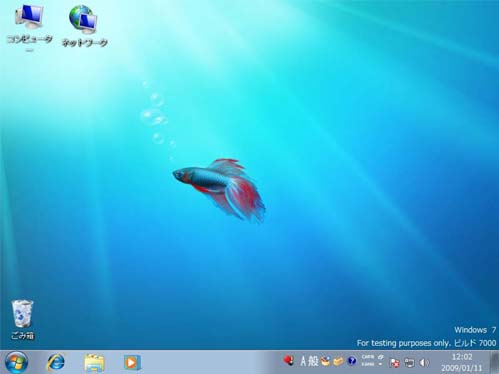This screenshot has width=499, height=374.
Task: Click the date 2009/01/11 in the tray
Action: 462,368
